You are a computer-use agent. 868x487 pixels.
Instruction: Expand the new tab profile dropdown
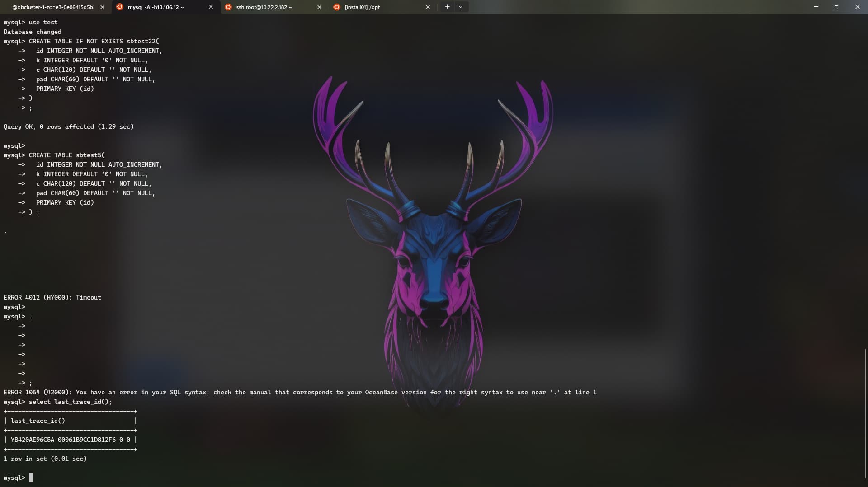tap(461, 7)
